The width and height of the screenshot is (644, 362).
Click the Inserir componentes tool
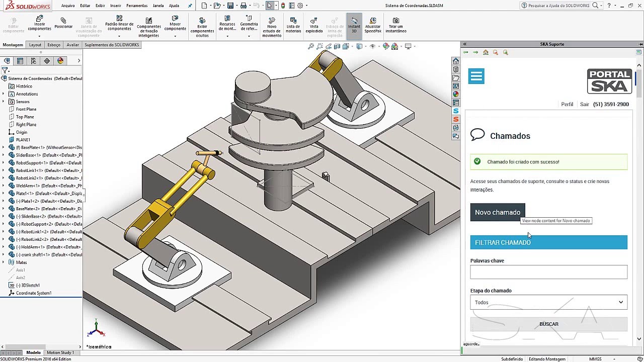click(39, 24)
